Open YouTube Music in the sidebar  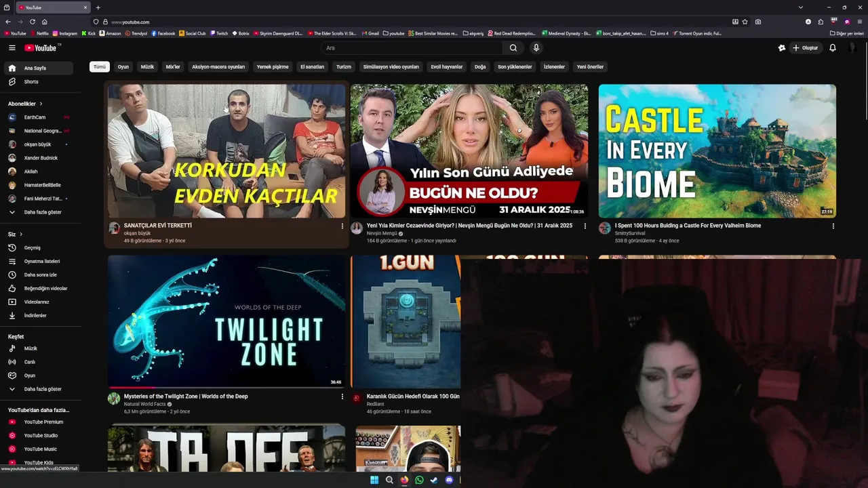point(38,449)
